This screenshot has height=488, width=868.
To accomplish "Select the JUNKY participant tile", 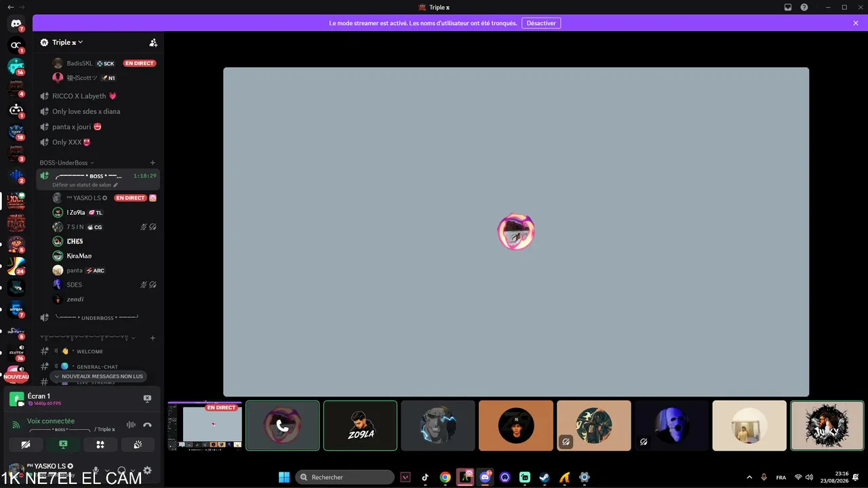I will click(827, 426).
